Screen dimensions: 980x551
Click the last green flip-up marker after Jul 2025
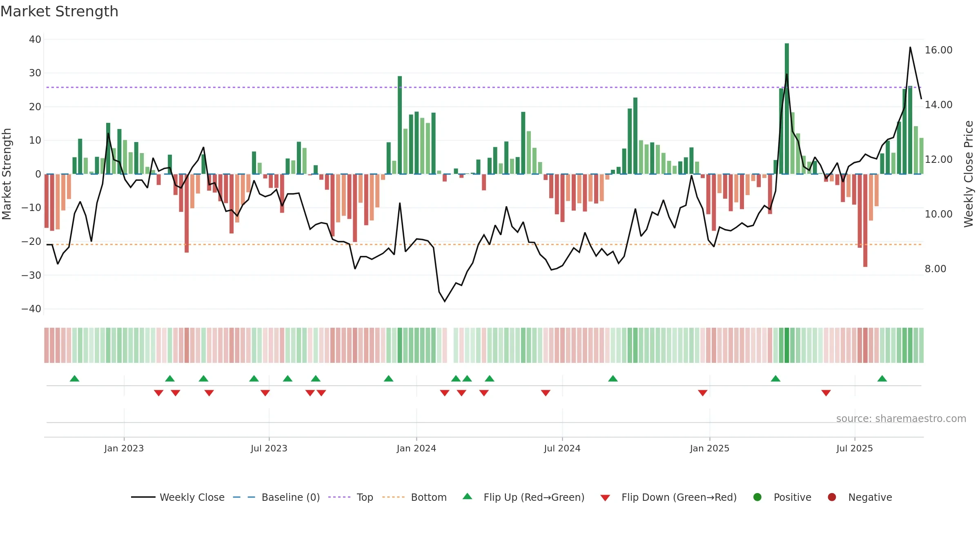(x=882, y=378)
